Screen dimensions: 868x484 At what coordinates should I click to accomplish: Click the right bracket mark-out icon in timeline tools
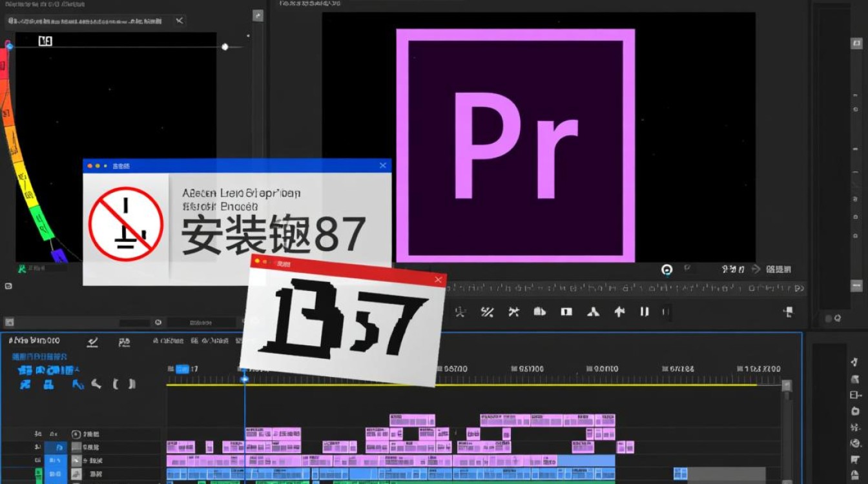tap(132, 384)
